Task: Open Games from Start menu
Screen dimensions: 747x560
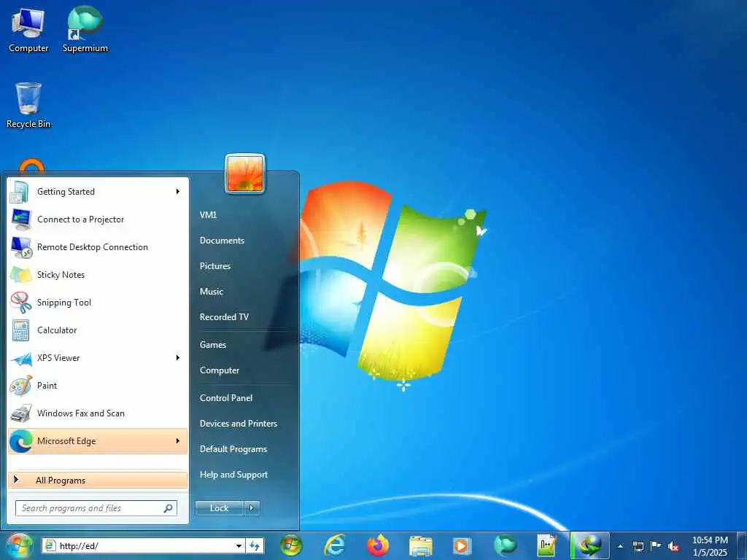Action: point(213,345)
